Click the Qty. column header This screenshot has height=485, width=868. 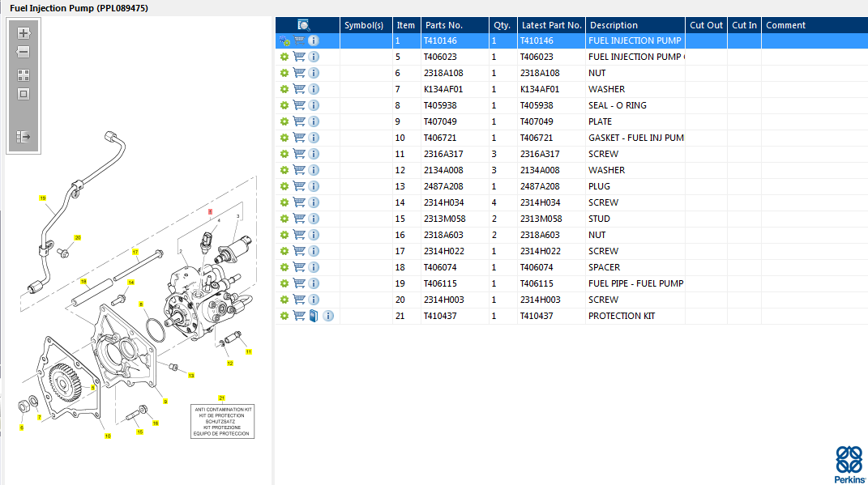pos(502,25)
